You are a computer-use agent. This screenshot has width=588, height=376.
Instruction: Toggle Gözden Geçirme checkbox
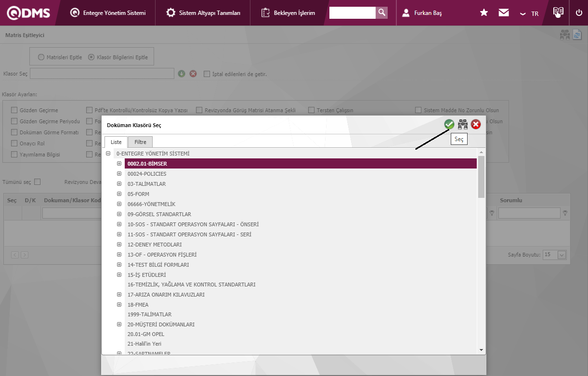coord(14,110)
